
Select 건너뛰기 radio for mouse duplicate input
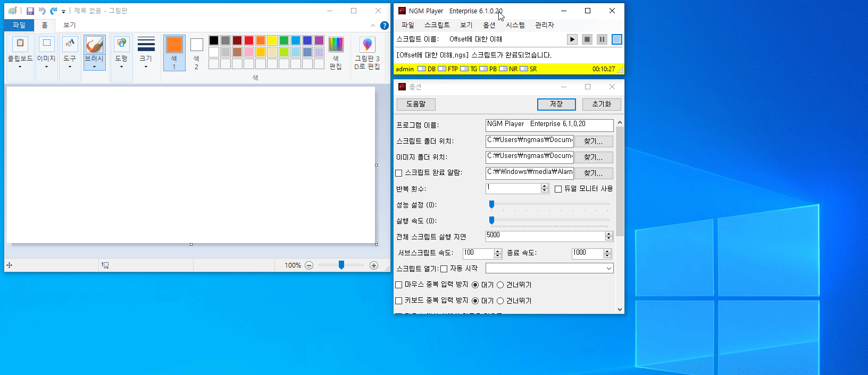[500, 285]
